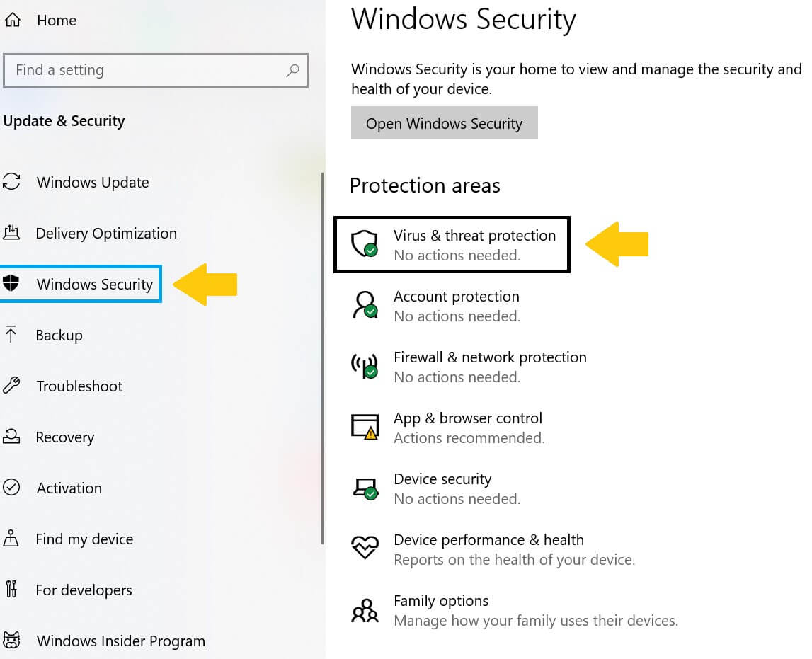Select the Delivery Optimization icon
This screenshot has width=812, height=659.
point(11,233)
